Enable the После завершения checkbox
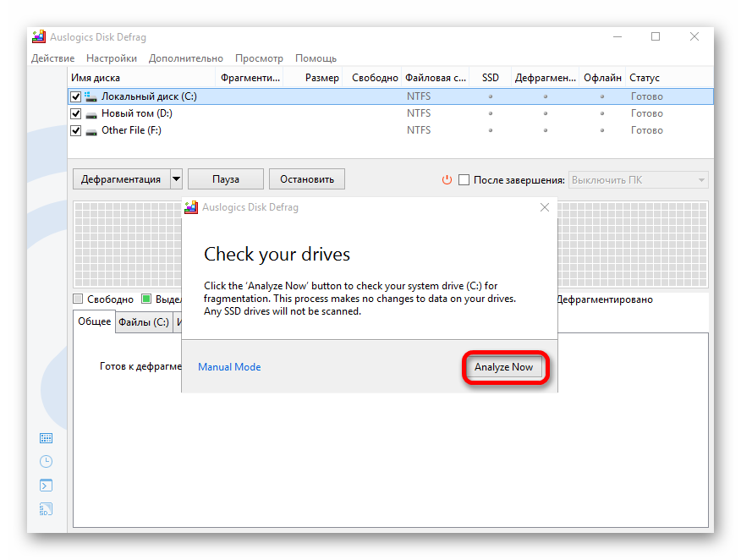Image resolution: width=741 pixels, height=560 pixels. coord(464,179)
